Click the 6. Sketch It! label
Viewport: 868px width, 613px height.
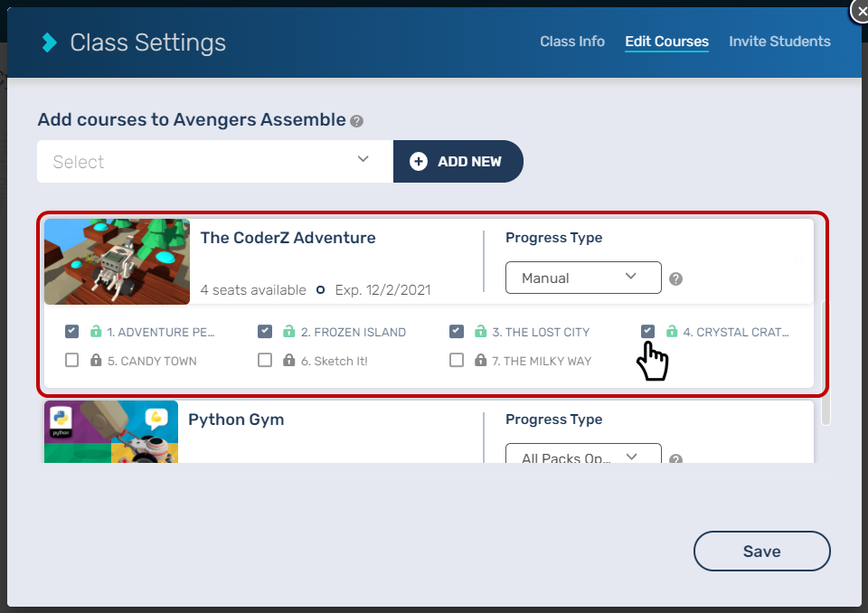click(x=335, y=361)
